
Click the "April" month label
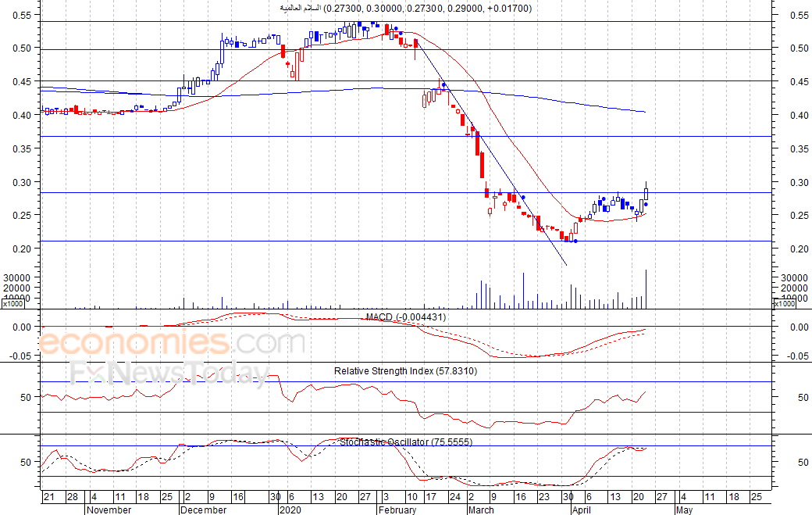(x=582, y=510)
